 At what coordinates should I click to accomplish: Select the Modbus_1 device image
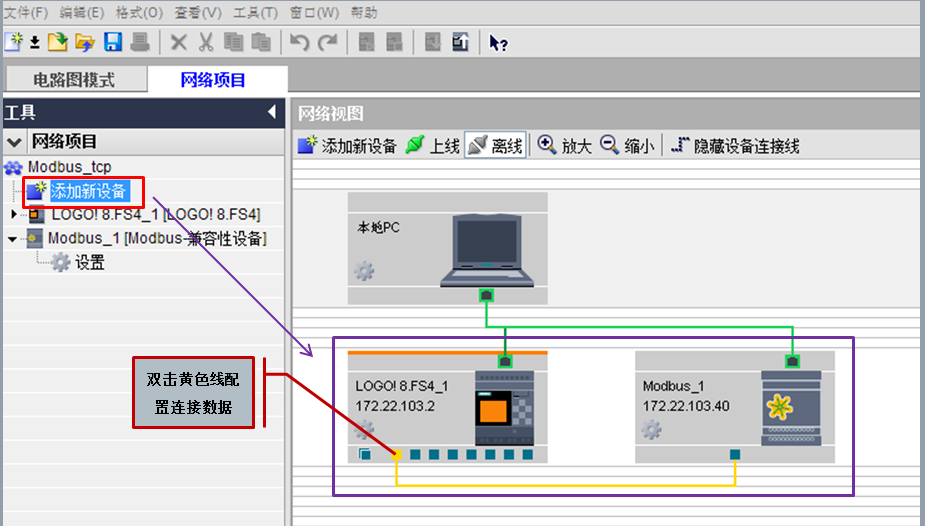791,408
